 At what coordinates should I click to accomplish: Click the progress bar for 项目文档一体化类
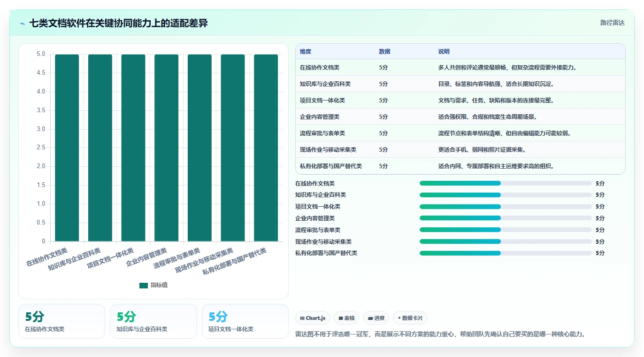tap(506, 207)
